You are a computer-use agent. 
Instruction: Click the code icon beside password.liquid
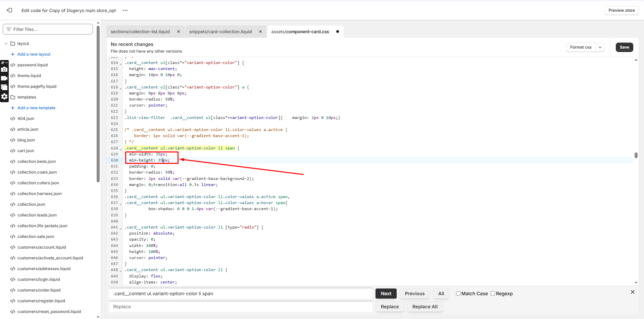(x=13, y=65)
